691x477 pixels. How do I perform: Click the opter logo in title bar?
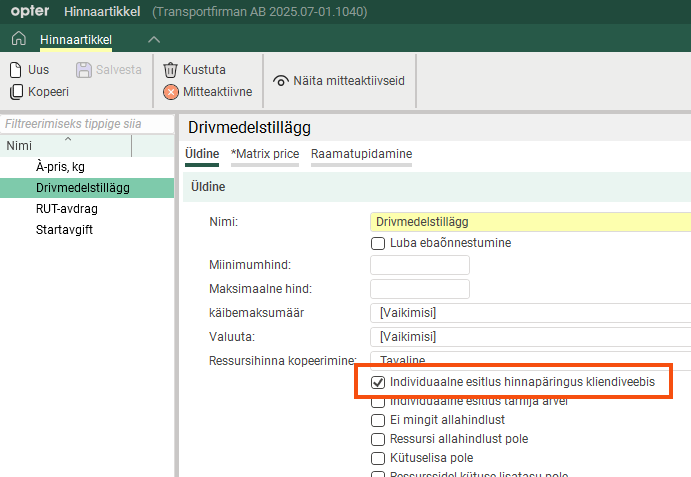point(29,12)
